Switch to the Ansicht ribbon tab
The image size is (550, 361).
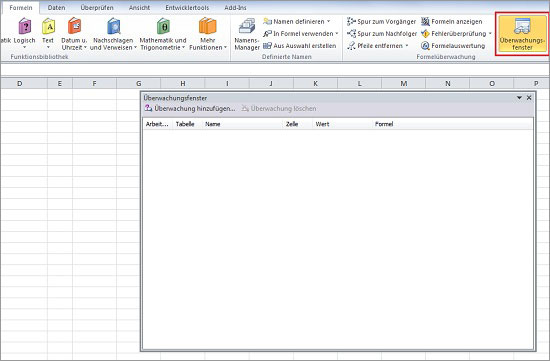[x=139, y=7]
